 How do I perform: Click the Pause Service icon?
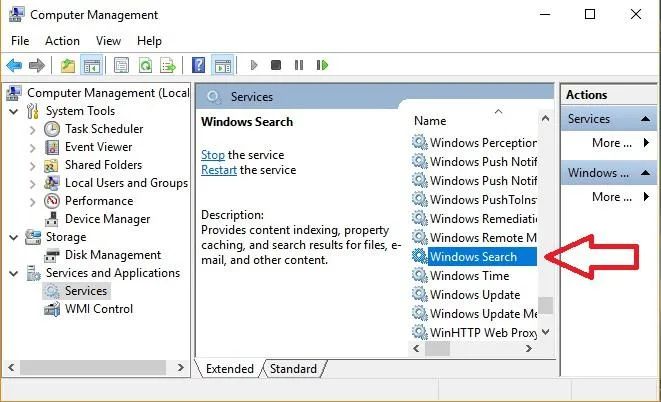[299, 65]
